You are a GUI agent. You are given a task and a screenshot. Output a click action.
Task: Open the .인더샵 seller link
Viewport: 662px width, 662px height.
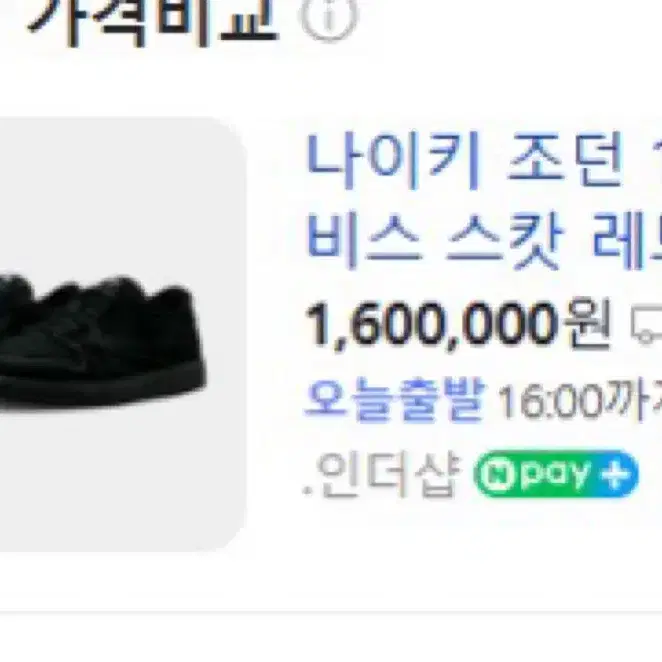[382, 474]
